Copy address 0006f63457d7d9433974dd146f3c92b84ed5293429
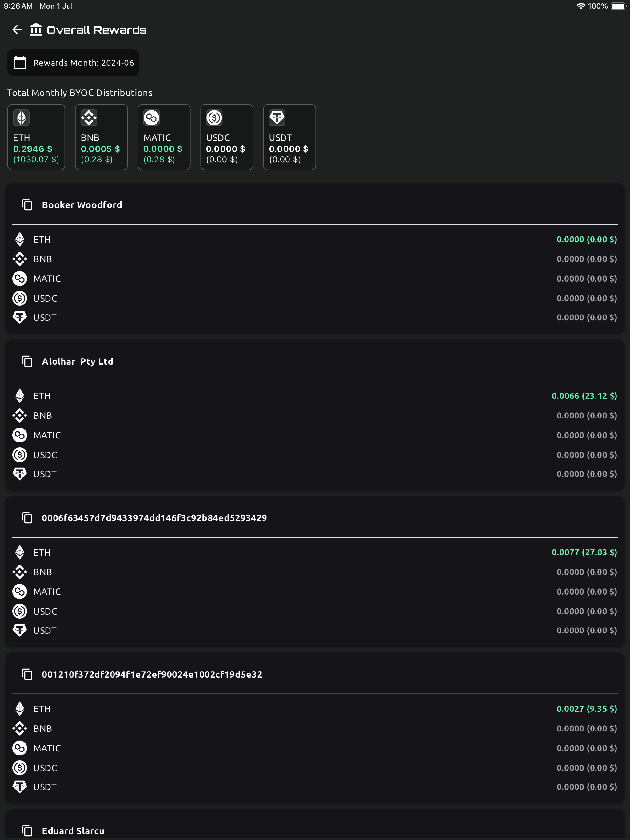This screenshot has height=840, width=630. 27,518
